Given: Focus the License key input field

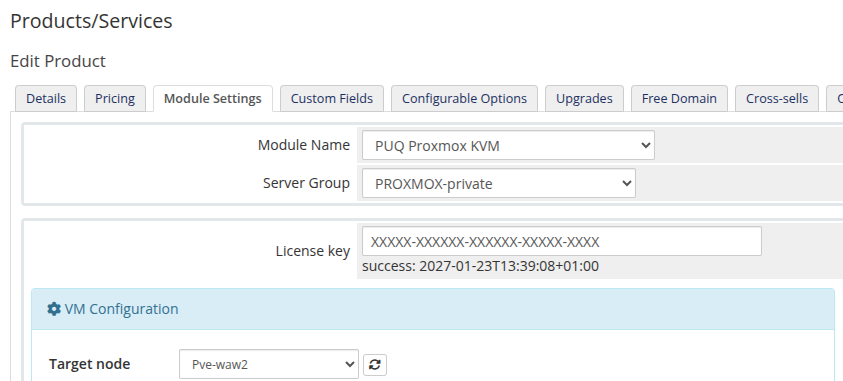Looking at the screenshot, I should [562, 241].
